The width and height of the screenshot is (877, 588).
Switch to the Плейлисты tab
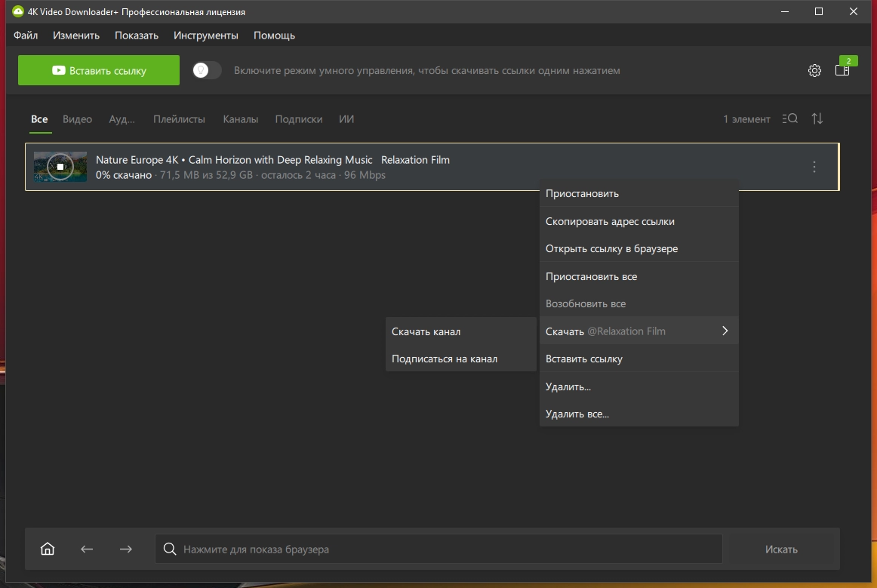click(x=179, y=119)
